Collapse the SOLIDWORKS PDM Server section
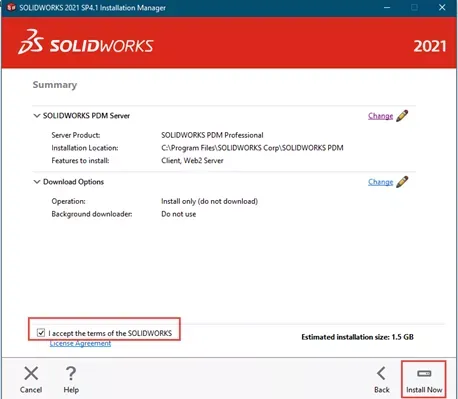The image size is (458, 399). tap(37, 116)
